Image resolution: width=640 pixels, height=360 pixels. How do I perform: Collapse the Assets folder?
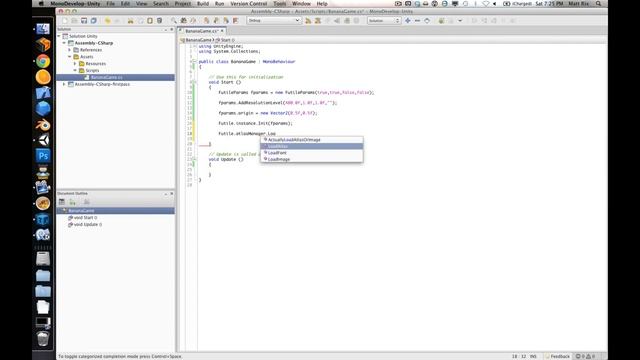click(69, 57)
